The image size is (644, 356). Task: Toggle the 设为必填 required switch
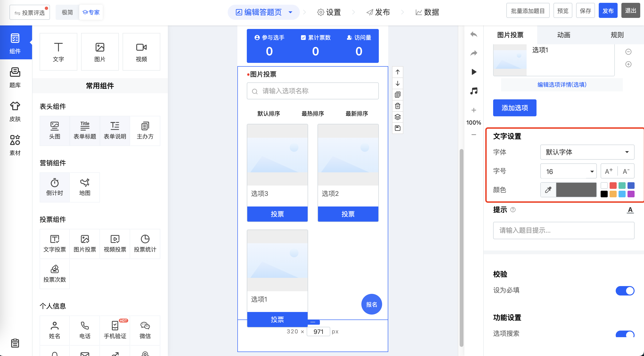[625, 291]
